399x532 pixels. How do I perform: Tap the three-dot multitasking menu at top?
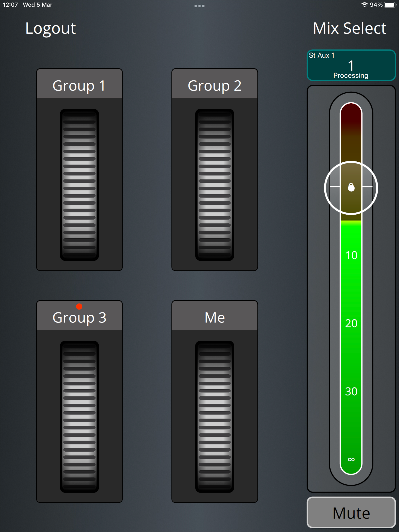click(199, 6)
